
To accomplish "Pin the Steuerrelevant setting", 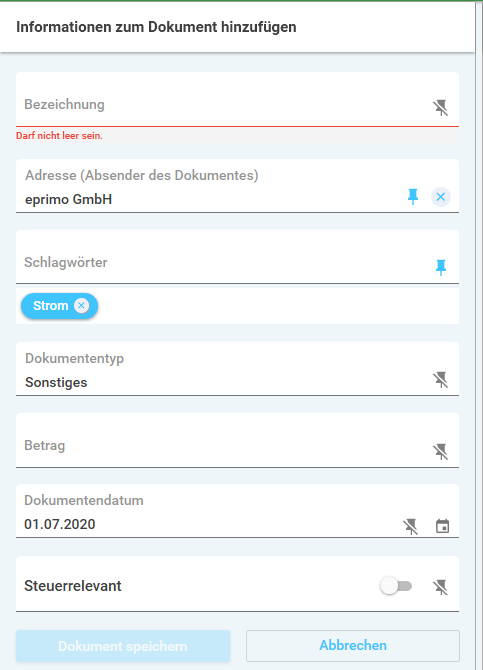I will coord(440,587).
